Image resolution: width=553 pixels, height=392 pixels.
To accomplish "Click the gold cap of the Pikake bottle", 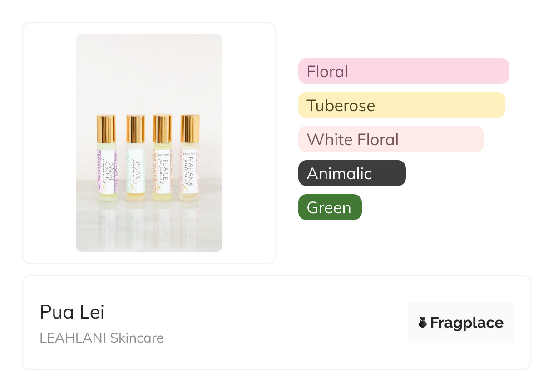I will pos(135,129).
